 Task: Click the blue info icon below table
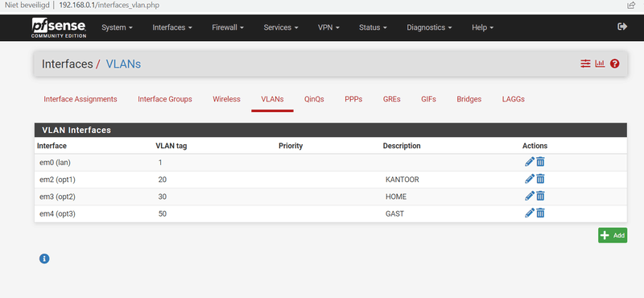(44, 259)
